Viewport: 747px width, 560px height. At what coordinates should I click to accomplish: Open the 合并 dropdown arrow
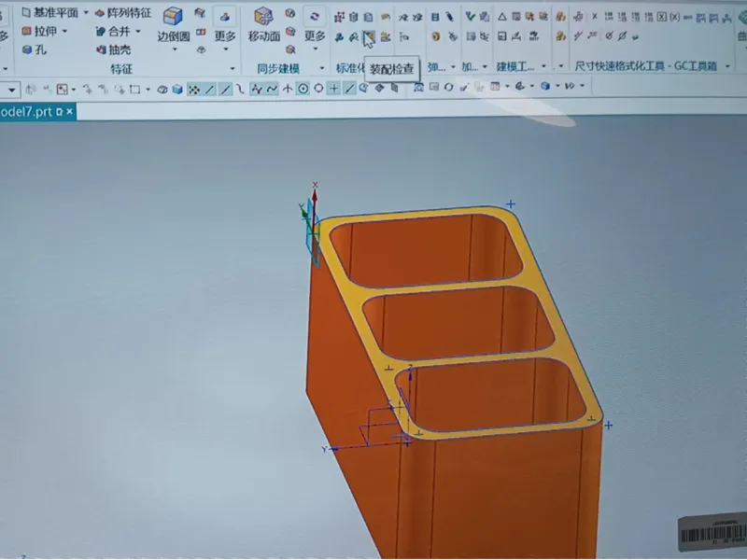click(x=138, y=32)
